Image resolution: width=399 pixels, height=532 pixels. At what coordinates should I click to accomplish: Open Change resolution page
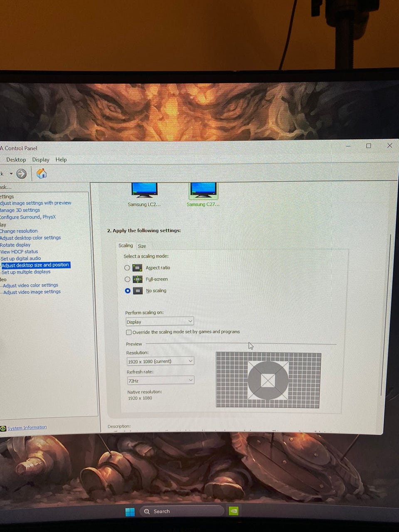(x=19, y=231)
